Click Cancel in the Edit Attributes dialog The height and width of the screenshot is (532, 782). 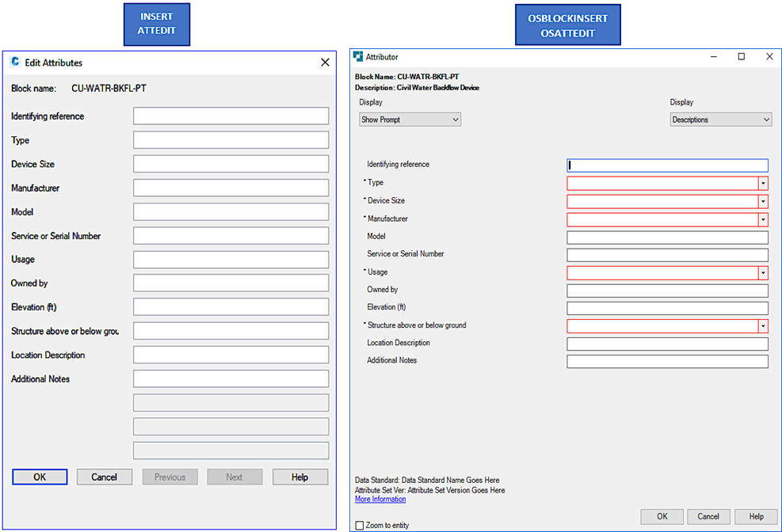click(x=105, y=477)
